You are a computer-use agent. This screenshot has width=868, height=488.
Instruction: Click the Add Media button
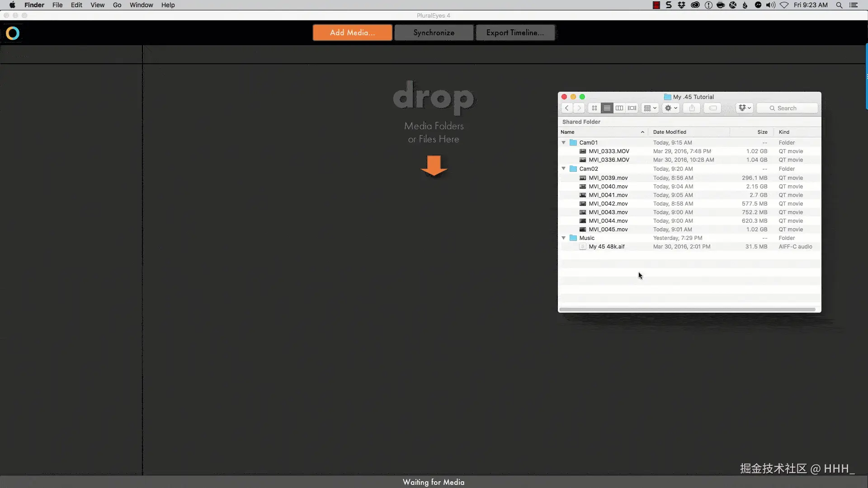tap(352, 33)
